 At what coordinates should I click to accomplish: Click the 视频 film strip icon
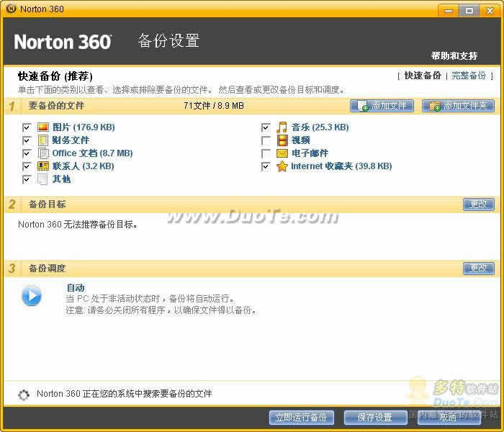coord(282,140)
